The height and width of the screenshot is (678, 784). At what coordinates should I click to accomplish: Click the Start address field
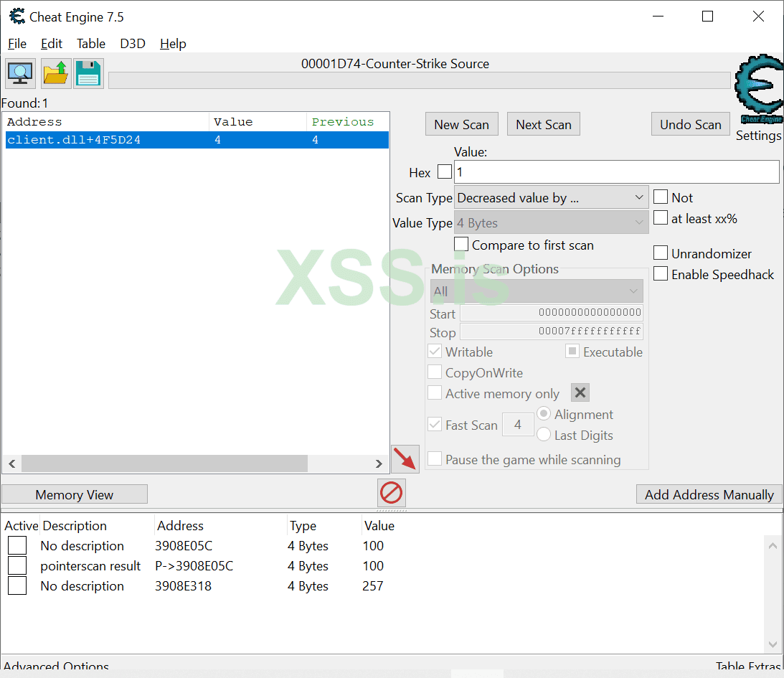551,313
